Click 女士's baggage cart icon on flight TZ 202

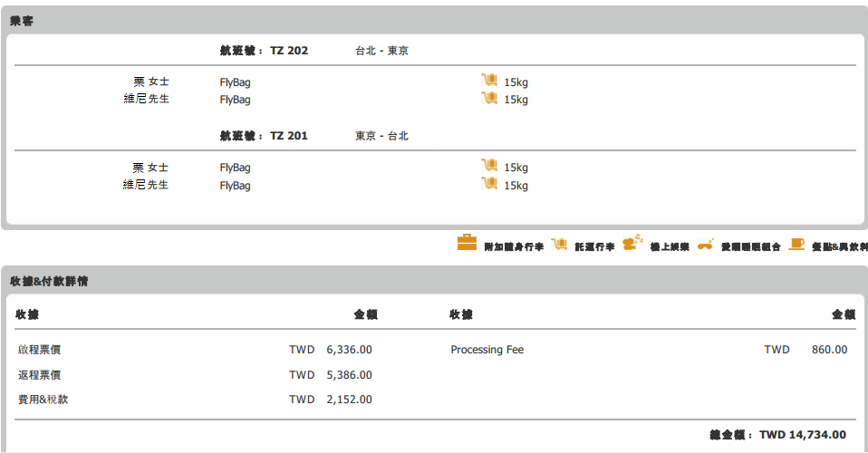click(489, 81)
